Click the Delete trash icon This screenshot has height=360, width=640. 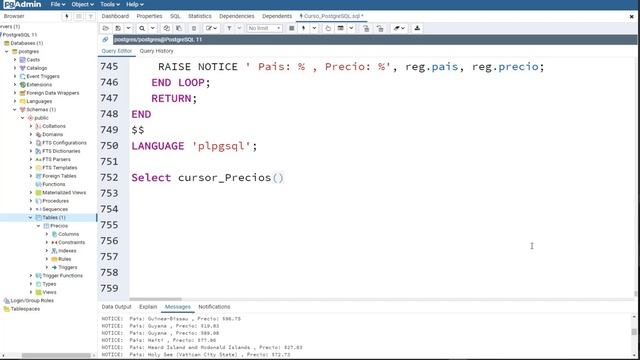(x=194, y=28)
